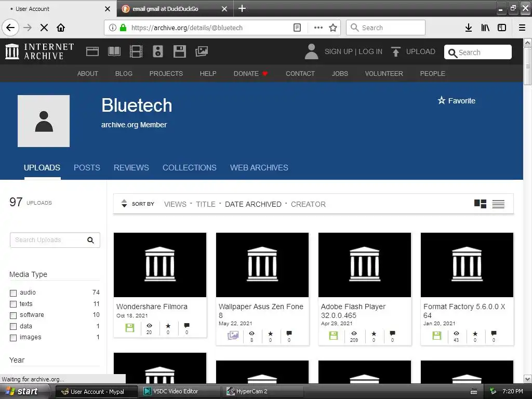This screenshot has width=532, height=399.
Task: Click Search Uploads magnifier icon
Action: [x=90, y=240]
